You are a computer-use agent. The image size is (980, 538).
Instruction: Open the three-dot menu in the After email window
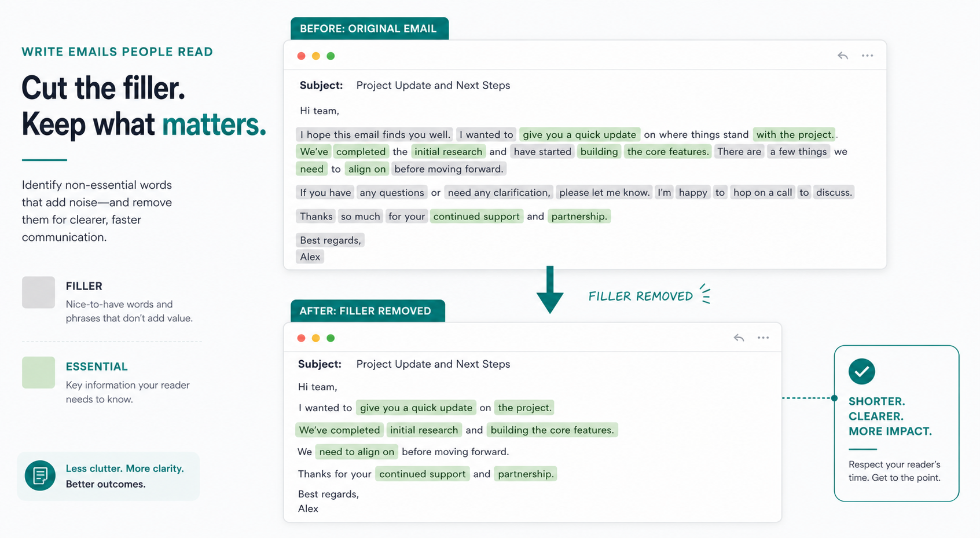pyautogui.click(x=763, y=338)
